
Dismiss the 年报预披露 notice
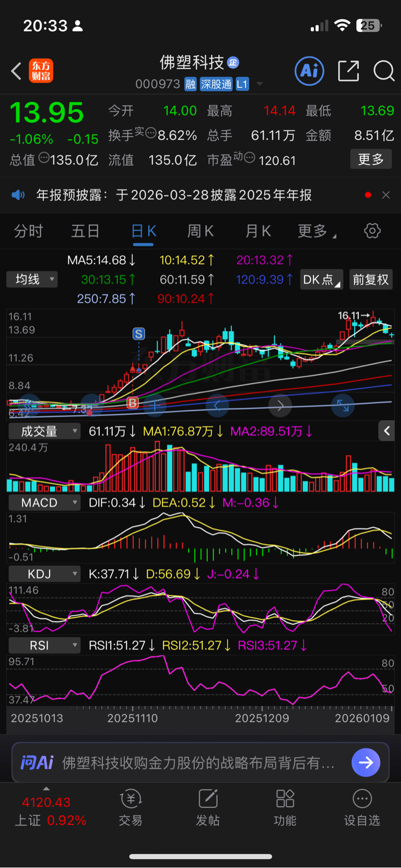[386, 195]
